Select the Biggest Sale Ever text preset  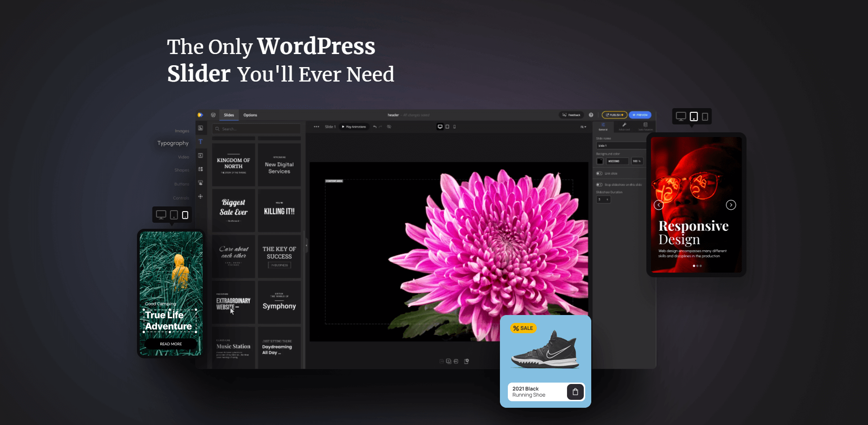(x=233, y=211)
